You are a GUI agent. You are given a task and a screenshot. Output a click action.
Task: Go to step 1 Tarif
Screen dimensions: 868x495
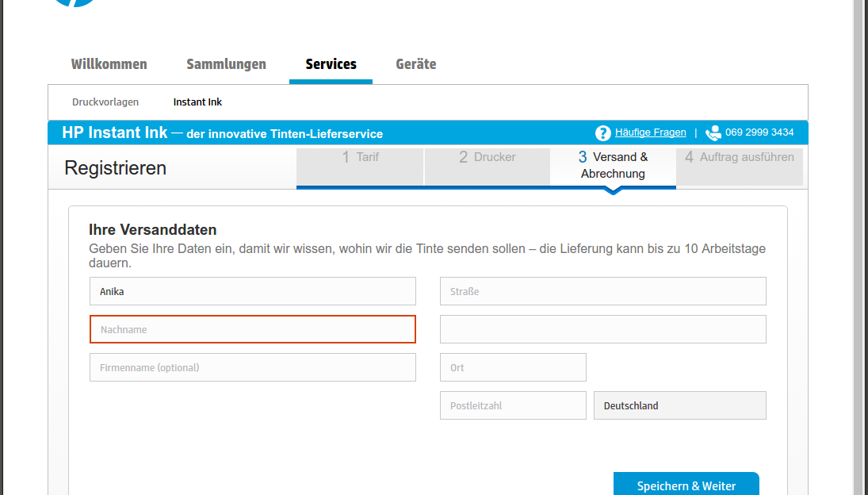coord(360,167)
